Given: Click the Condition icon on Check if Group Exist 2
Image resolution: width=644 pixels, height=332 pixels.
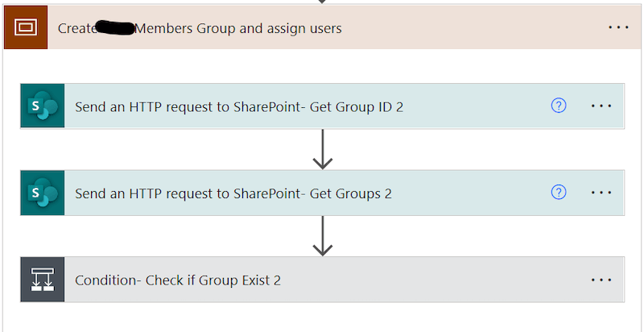Looking at the screenshot, I should pyautogui.click(x=43, y=280).
